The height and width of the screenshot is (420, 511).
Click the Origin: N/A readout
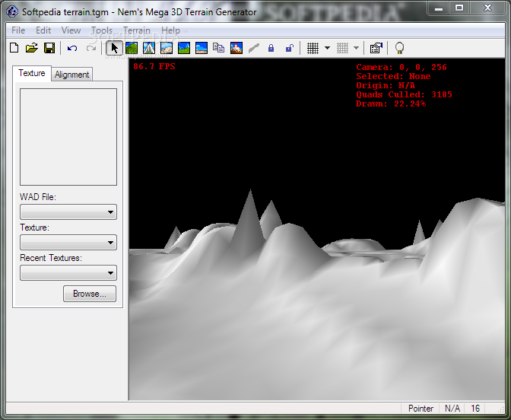tap(386, 85)
